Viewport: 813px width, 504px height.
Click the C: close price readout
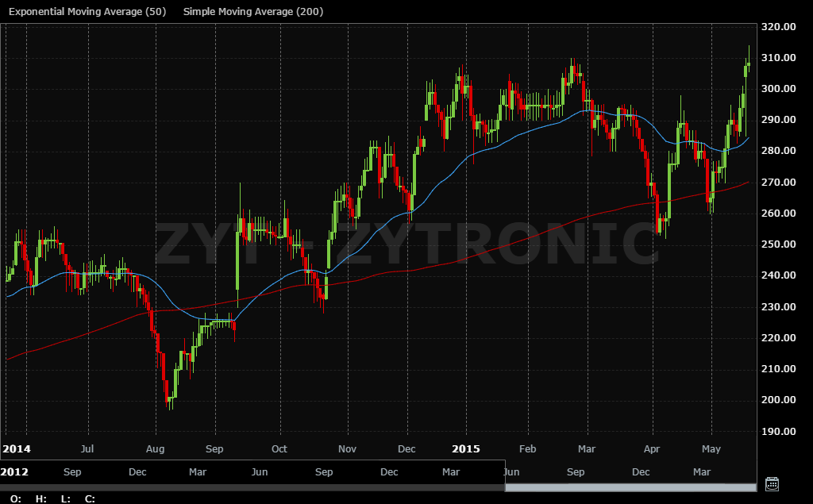pyautogui.click(x=90, y=498)
